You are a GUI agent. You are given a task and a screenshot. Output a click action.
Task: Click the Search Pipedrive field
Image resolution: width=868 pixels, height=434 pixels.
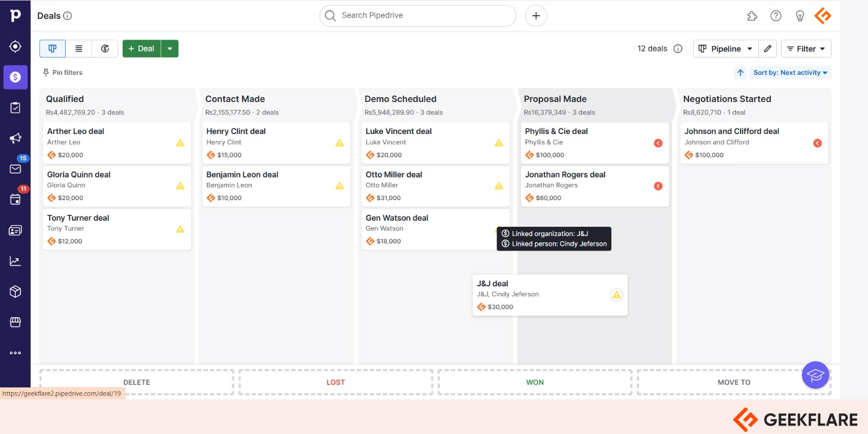tap(418, 16)
